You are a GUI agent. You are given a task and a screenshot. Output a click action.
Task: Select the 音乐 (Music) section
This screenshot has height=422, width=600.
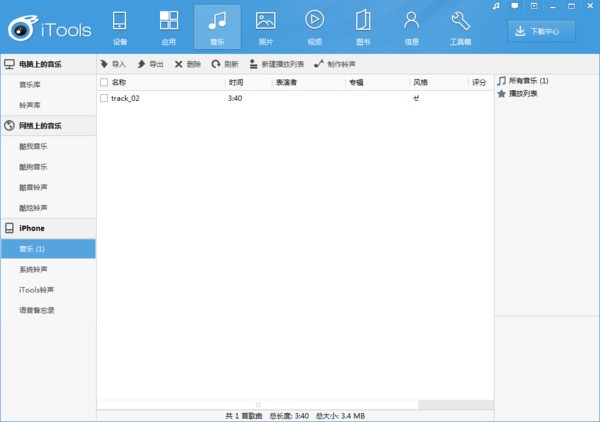point(217,27)
